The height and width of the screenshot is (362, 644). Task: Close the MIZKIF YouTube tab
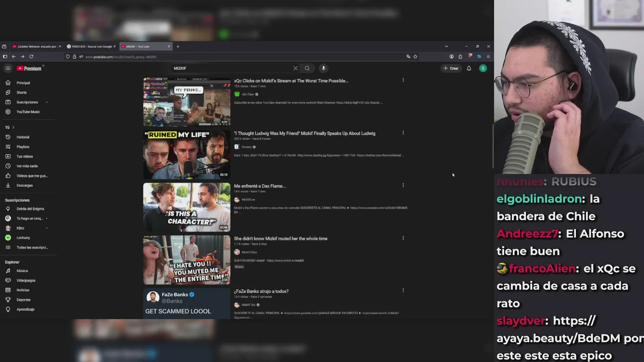pyautogui.click(x=169, y=46)
